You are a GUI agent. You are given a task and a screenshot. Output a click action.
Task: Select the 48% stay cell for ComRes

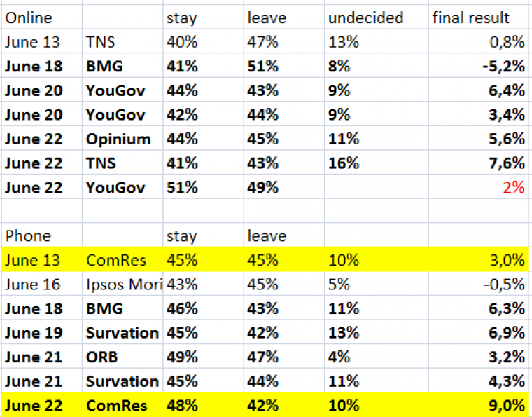coord(203,405)
